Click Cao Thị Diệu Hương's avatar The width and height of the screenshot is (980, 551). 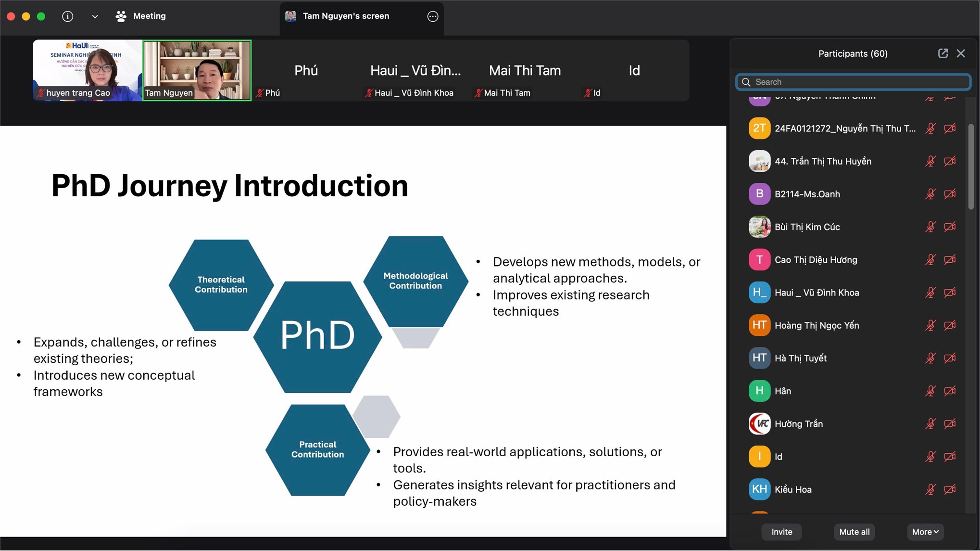759,260
